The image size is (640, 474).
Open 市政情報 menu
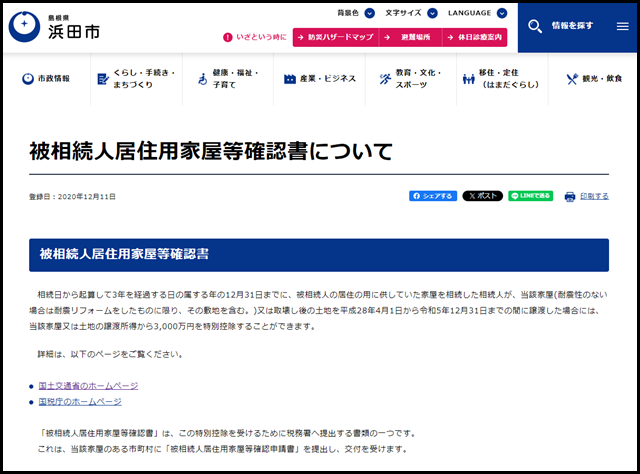pos(46,78)
